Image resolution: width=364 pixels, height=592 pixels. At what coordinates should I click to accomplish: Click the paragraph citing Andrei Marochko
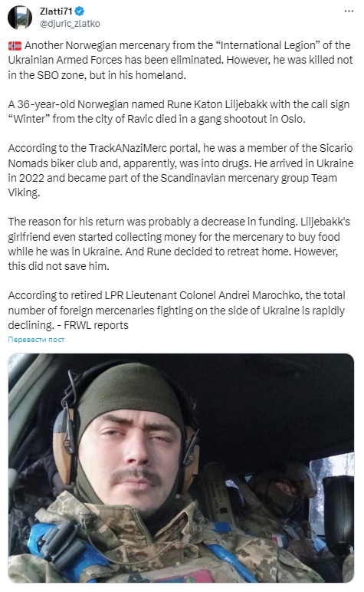176,310
